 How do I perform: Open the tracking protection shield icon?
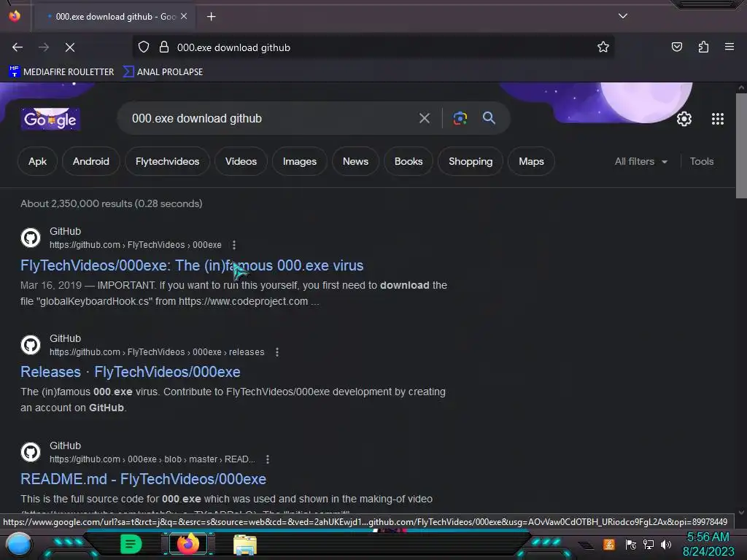pyautogui.click(x=144, y=47)
